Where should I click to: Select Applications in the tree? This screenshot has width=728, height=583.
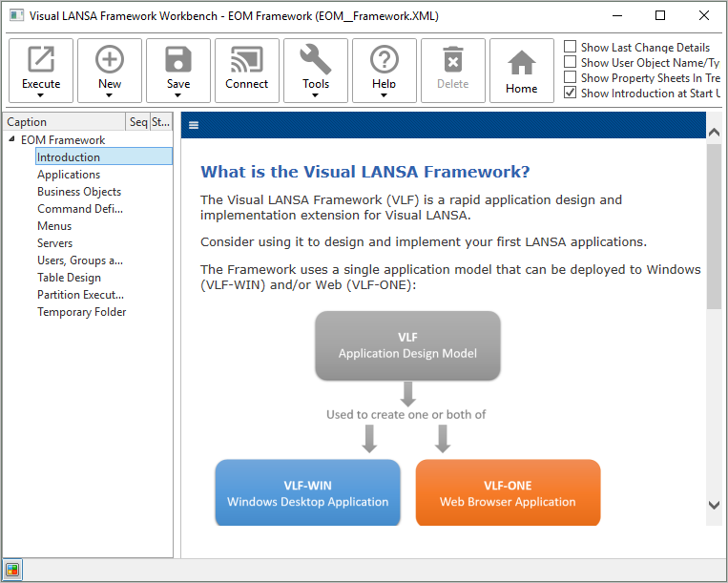[x=69, y=175]
